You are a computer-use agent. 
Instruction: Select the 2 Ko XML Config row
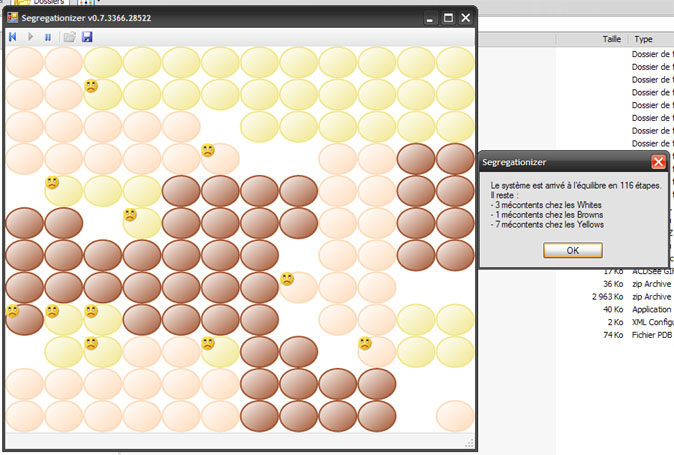[x=640, y=322]
